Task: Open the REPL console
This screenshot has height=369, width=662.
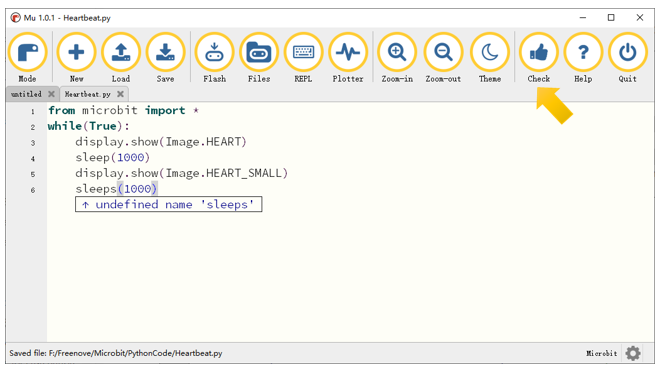Action: pos(304,52)
